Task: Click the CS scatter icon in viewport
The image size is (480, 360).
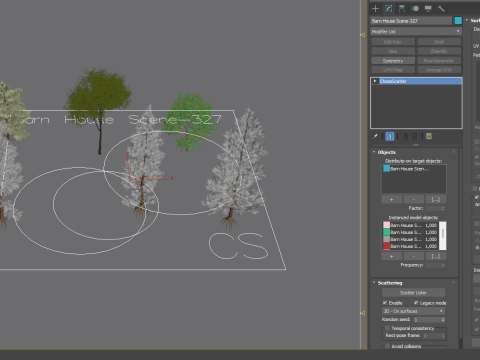Action: tap(239, 246)
